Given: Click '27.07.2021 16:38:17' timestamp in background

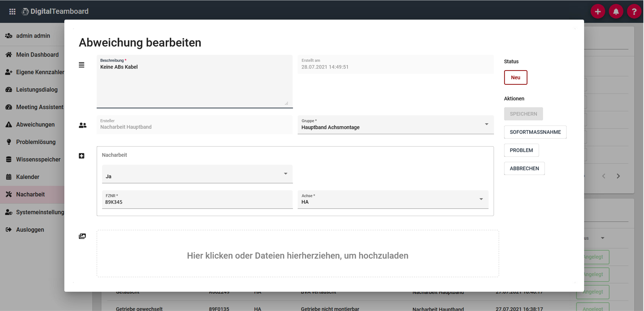Looking at the screenshot, I should [519, 308].
